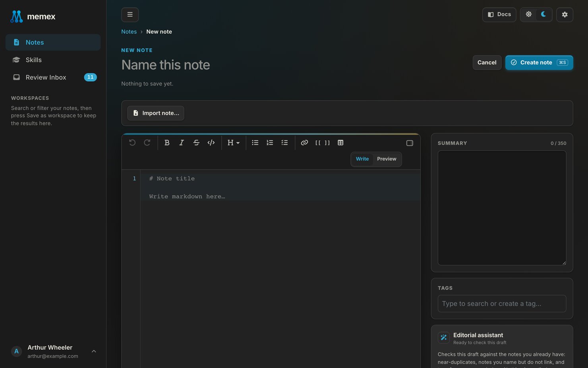Viewport: 588px width, 368px height.
Task: Switch to dark theme moon icon
Action: (x=544, y=14)
